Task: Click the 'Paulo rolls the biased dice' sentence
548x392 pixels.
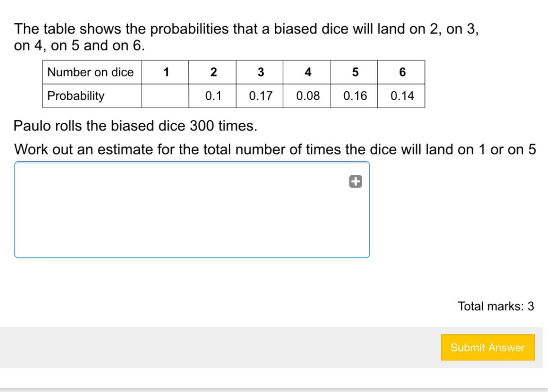Action: (x=135, y=126)
